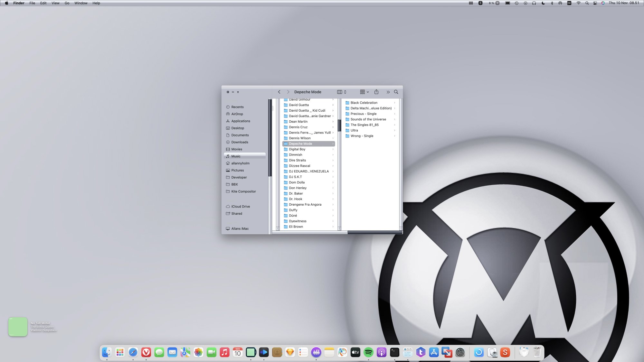Select the Ultra album folder
This screenshot has height=362, width=644.
point(354,130)
